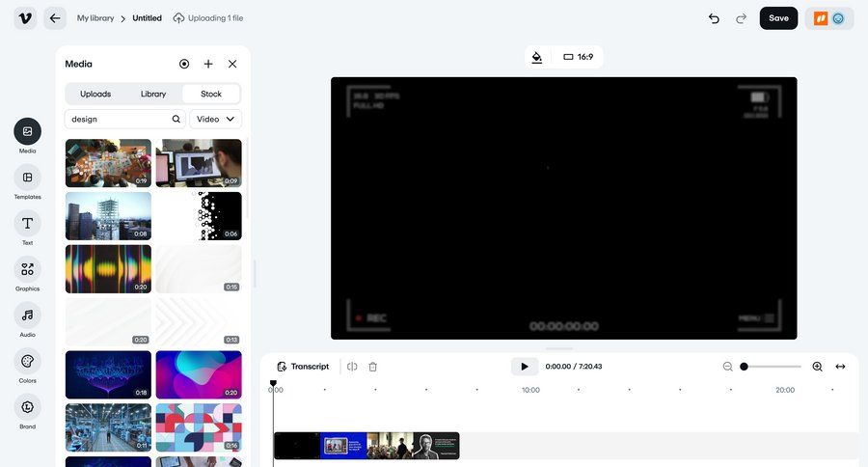The width and height of the screenshot is (868, 467).
Task: Add media with the plus icon
Action: (208, 64)
